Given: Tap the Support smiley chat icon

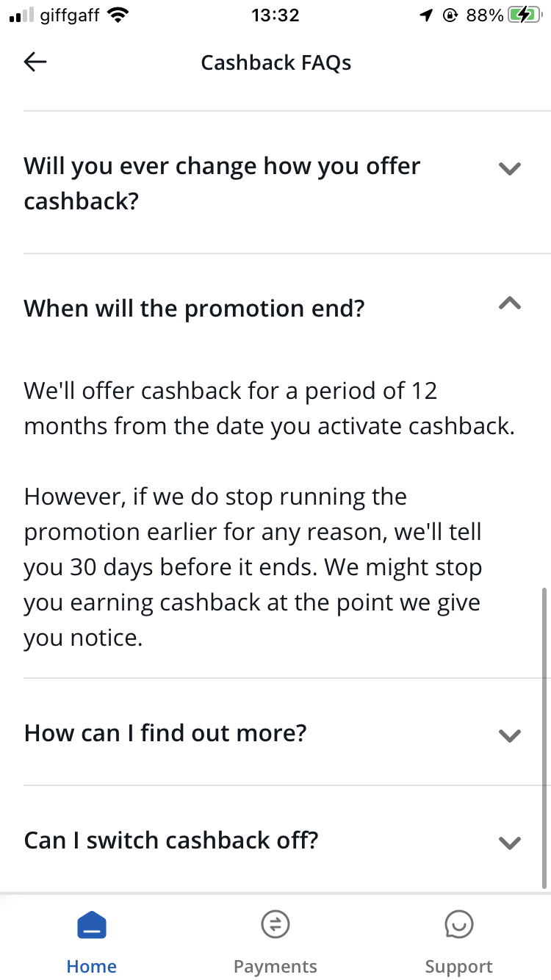Looking at the screenshot, I should (x=459, y=925).
